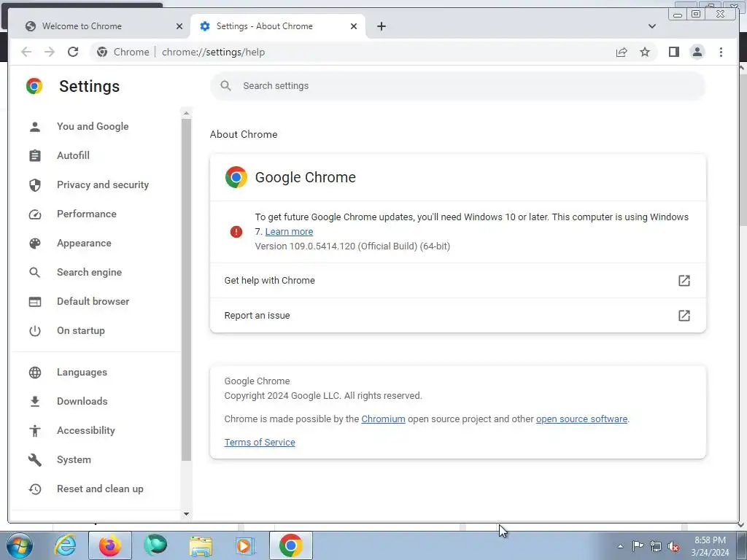Close the Settings - About Chrome tab
This screenshot has height=560, width=747.
click(x=354, y=26)
